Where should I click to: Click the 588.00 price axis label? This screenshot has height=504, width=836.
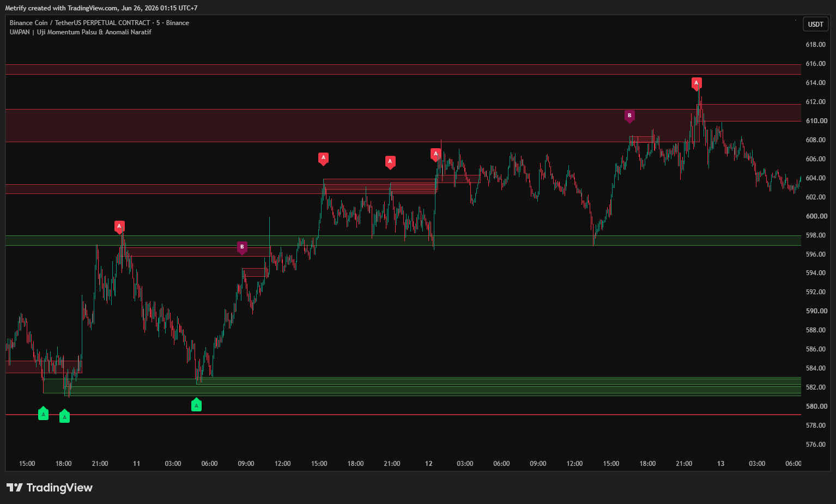point(816,330)
